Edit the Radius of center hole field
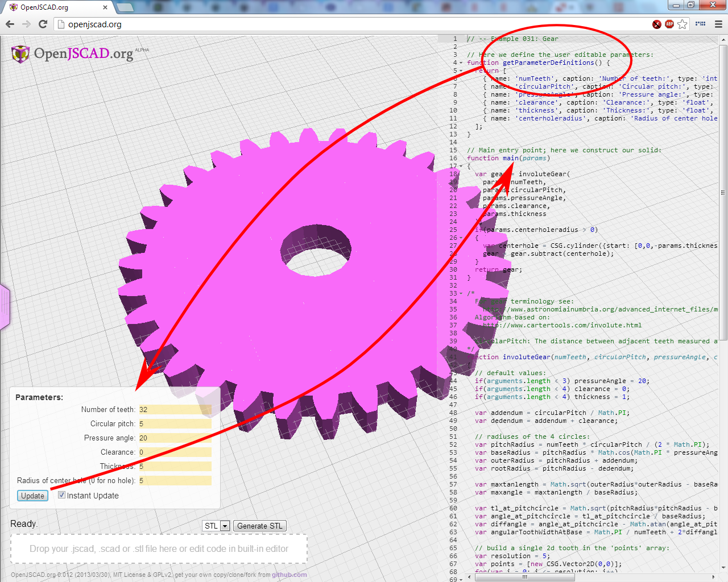 click(175, 480)
